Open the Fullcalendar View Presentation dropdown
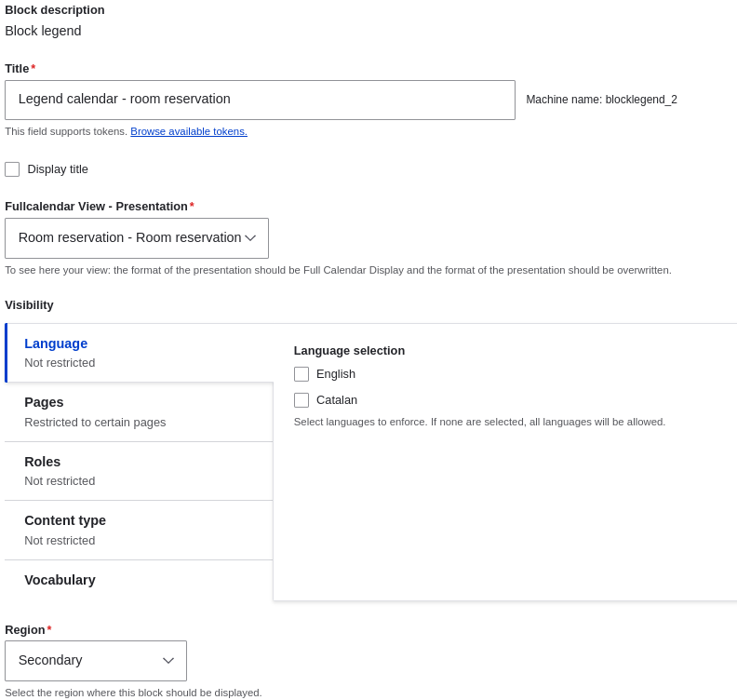The image size is (737, 700). point(137,238)
